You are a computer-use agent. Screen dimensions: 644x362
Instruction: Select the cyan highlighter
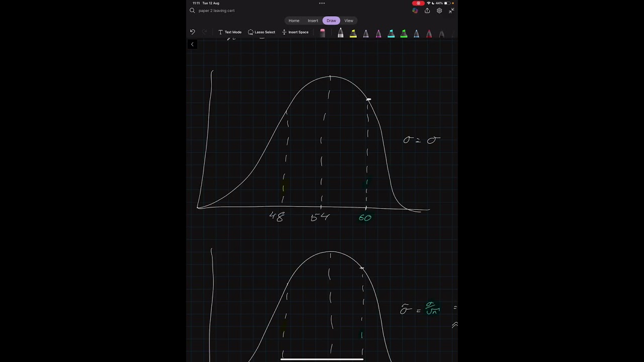point(391,33)
